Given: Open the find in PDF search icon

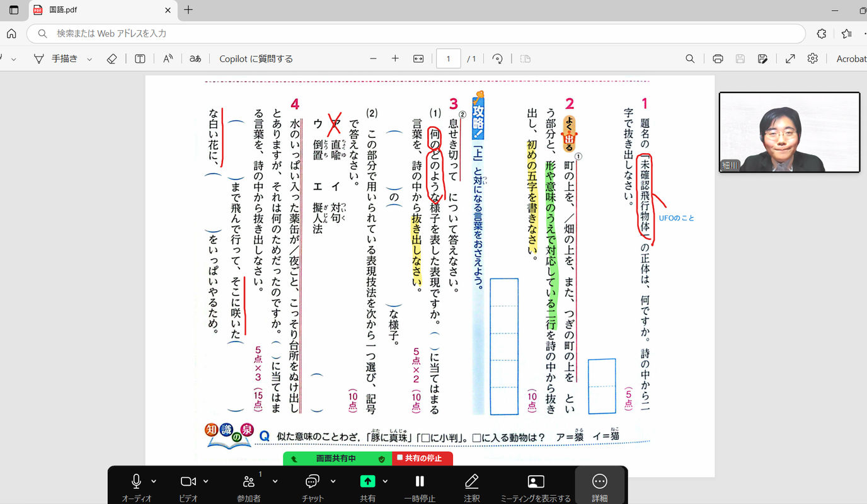Looking at the screenshot, I should (690, 59).
